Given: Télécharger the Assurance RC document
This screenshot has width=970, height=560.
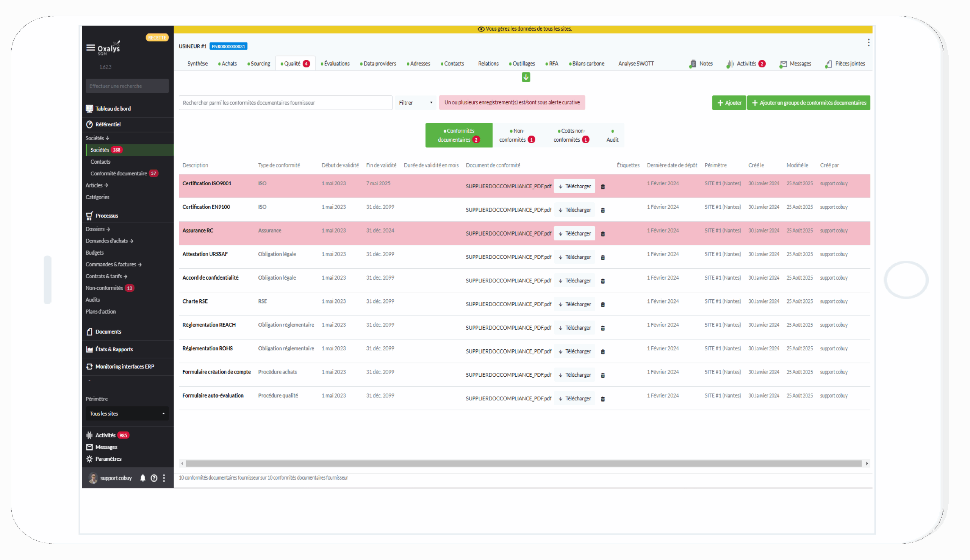Looking at the screenshot, I should pyautogui.click(x=575, y=233).
